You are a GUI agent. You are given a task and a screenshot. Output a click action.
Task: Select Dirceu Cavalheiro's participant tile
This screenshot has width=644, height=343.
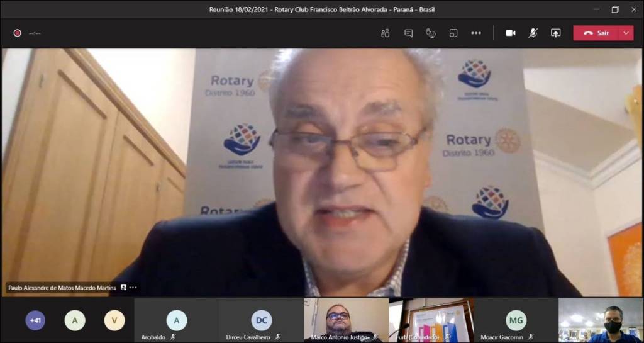point(261,320)
